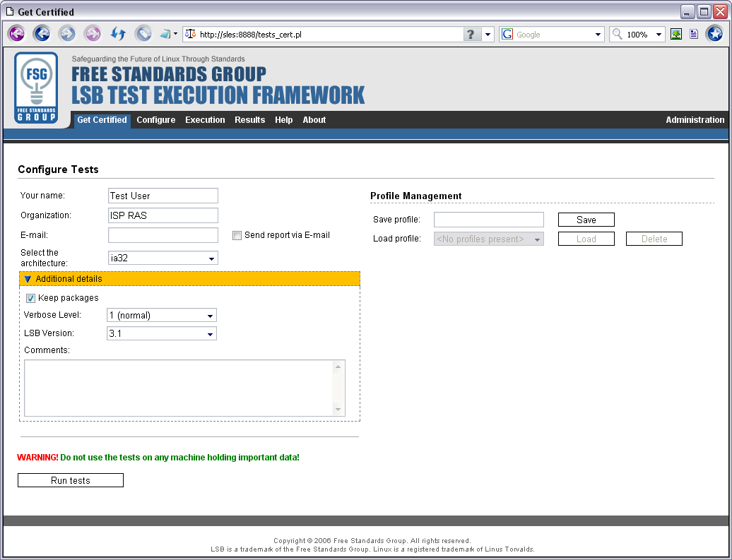This screenshot has height=560, width=732.
Task: Click the pencil wand toolbar icon
Action: click(x=143, y=34)
